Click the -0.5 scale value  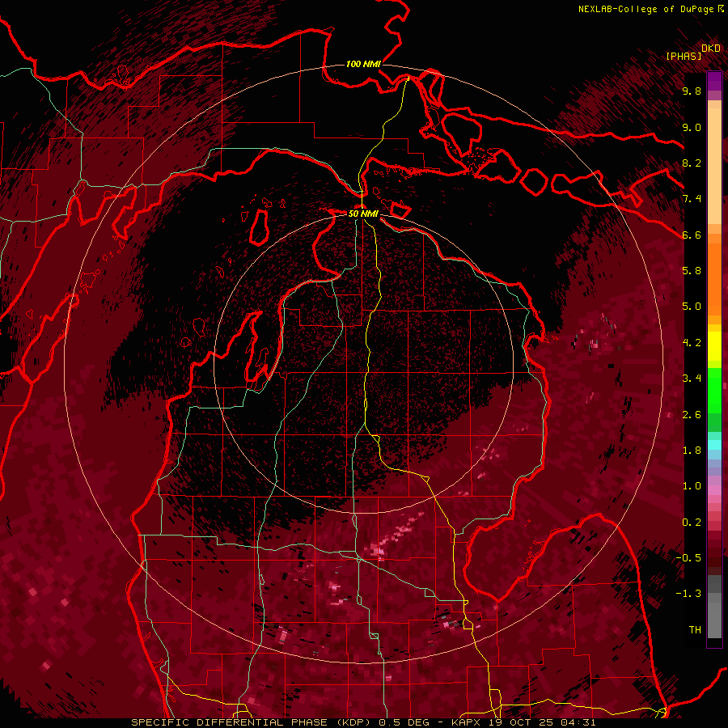tap(688, 558)
